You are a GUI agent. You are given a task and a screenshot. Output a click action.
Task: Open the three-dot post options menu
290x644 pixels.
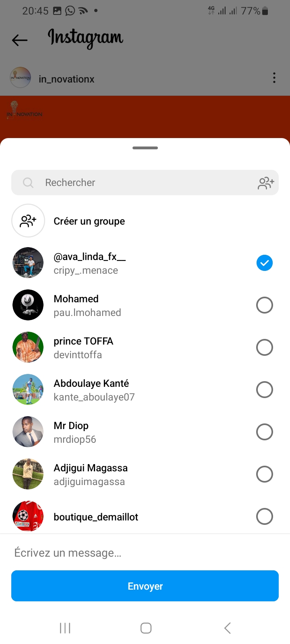click(274, 78)
